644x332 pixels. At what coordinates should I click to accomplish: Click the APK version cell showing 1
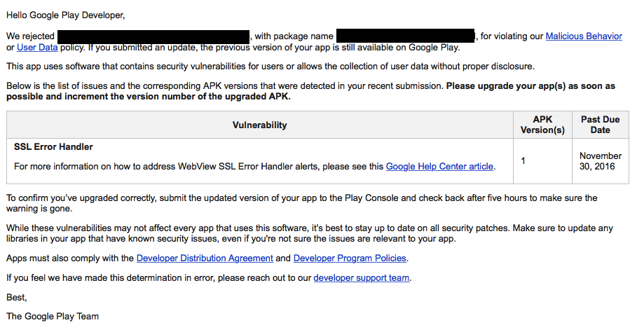(x=523, y=161)
